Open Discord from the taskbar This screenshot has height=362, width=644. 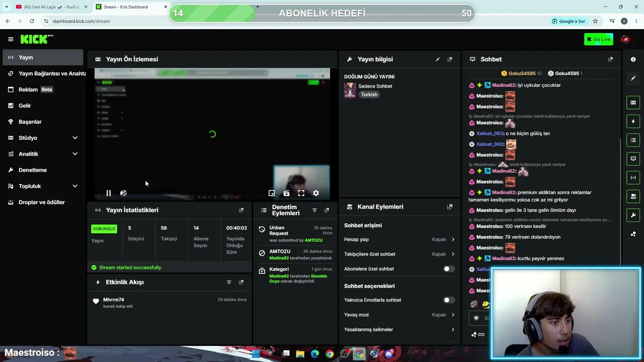click(x=389, y=354)
